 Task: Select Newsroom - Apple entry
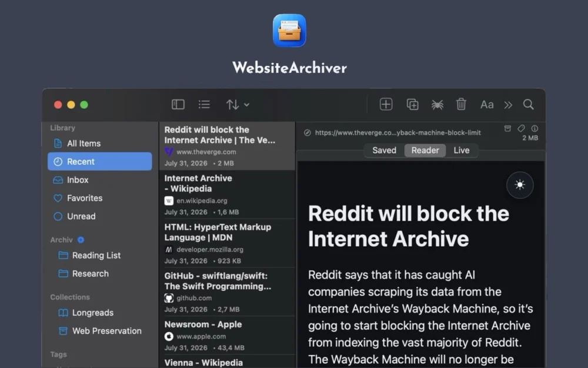coord(227,336)
